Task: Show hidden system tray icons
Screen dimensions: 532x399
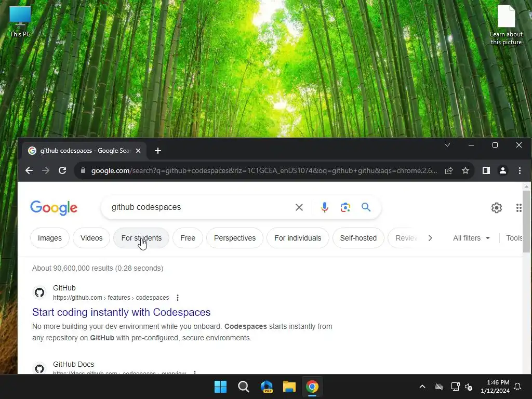Action: (x=422, y=387)
